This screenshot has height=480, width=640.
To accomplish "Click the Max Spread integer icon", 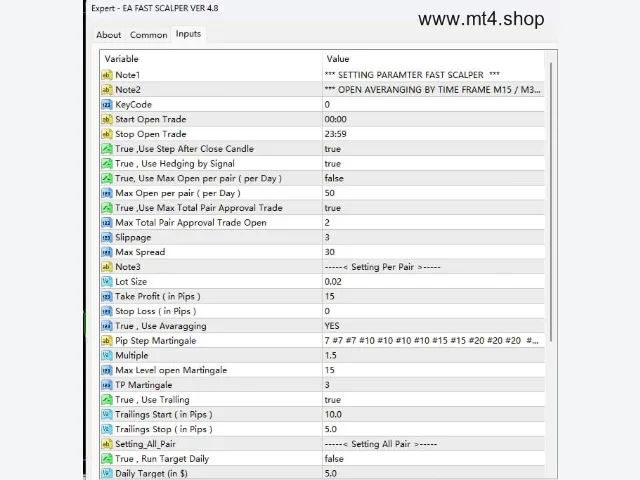I will (x=107, y=252).
